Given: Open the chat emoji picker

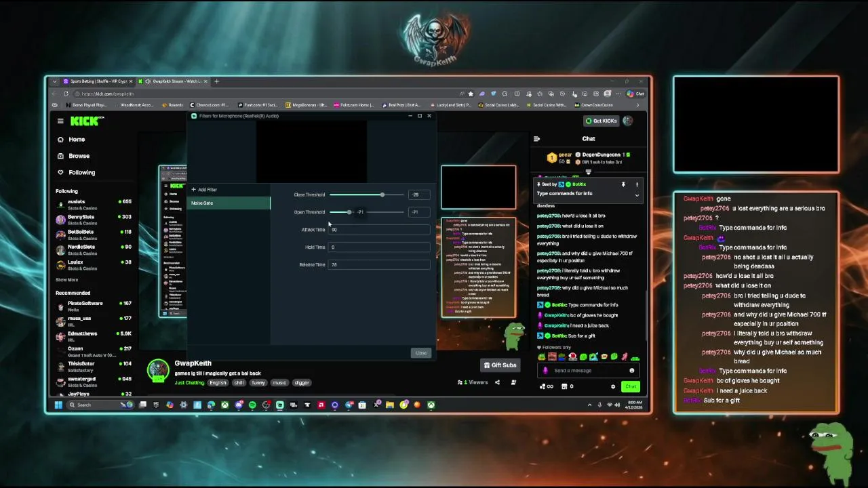Looking at the screenshot, I should [632, 371].
